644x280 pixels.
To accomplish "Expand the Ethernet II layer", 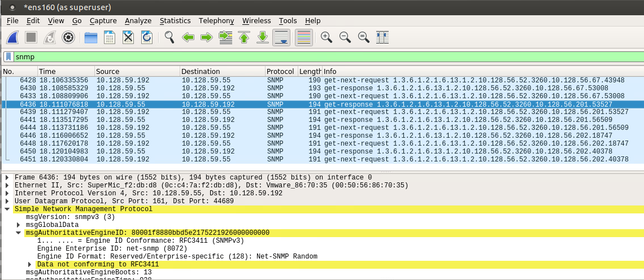I will [7, 186].
